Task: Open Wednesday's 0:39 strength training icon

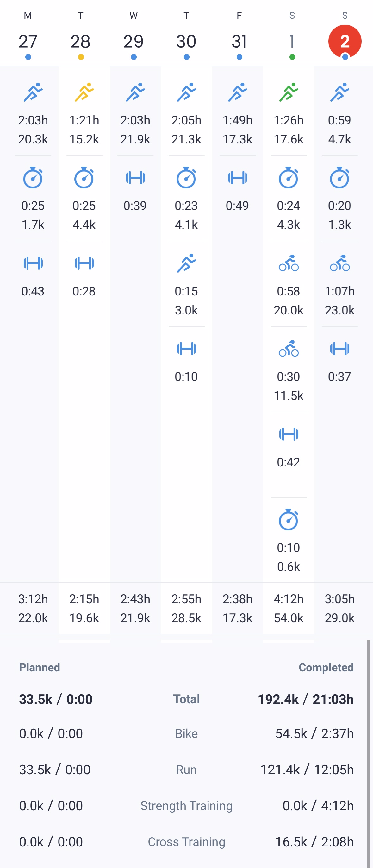Action: click(135, 178)
